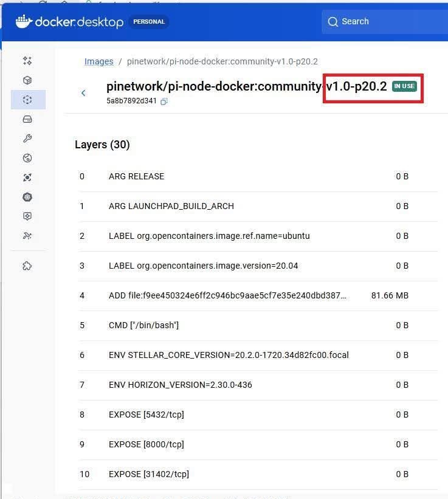This screenshot has width=448, height=499.
Task: Click the Docker Desktop whale logo
Action: click(24, 22)
